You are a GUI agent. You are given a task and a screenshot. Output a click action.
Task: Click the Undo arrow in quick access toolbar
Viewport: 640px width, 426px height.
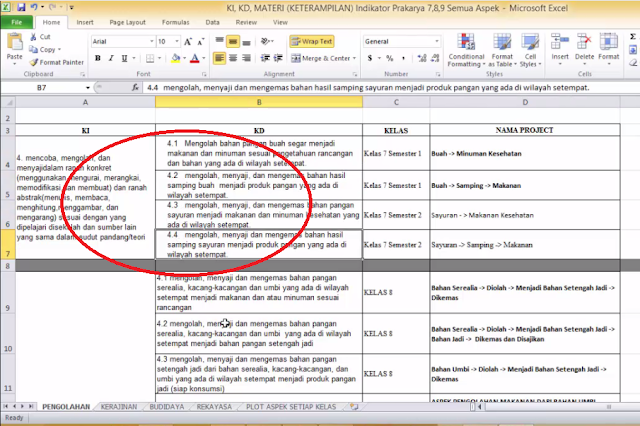(x=34, y=7)
